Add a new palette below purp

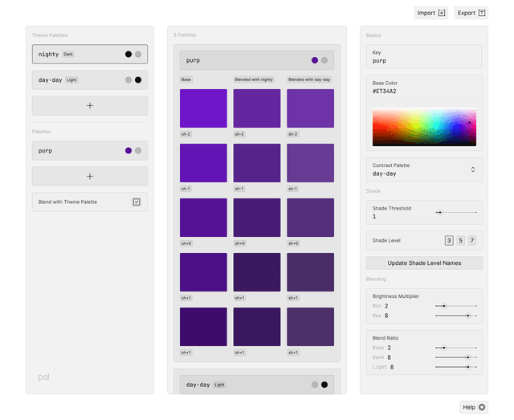click(90, 177)
